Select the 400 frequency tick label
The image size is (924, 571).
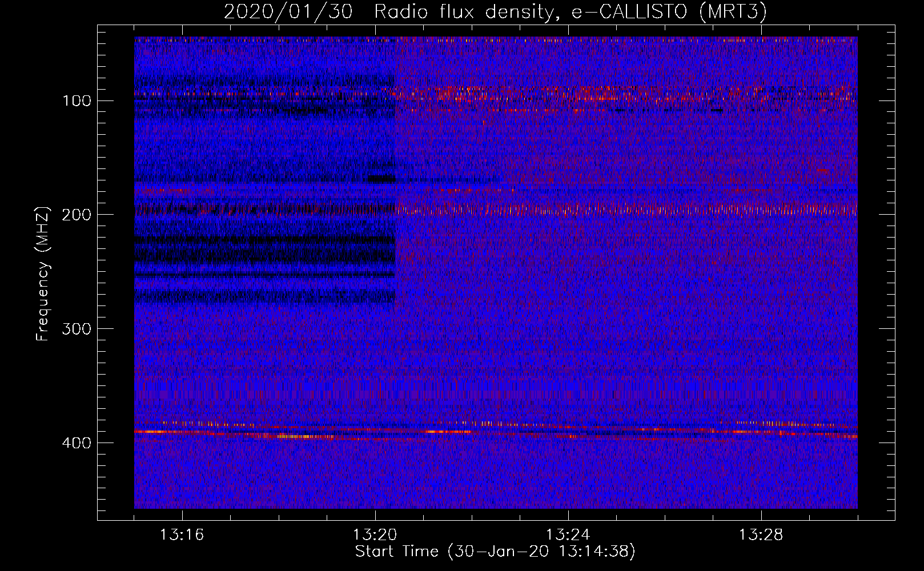77,443
